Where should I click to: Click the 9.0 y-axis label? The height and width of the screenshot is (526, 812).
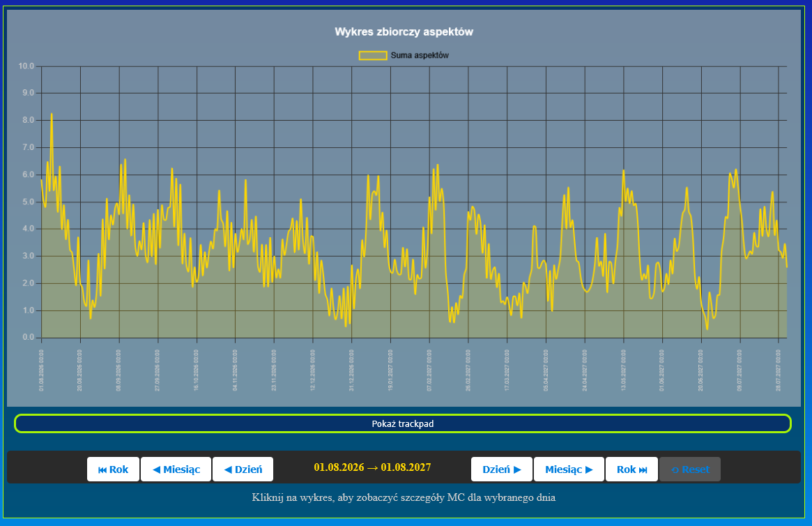[x=27, y=93]
